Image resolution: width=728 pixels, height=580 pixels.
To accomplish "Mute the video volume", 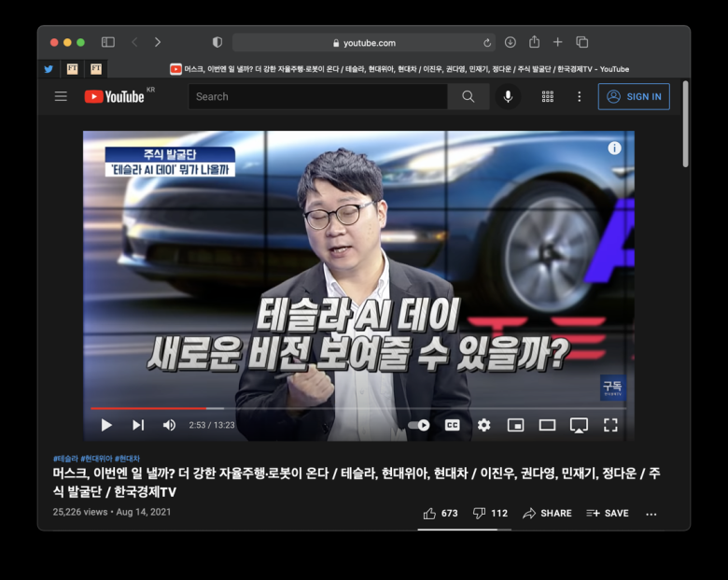I will [x=169, y=425].
